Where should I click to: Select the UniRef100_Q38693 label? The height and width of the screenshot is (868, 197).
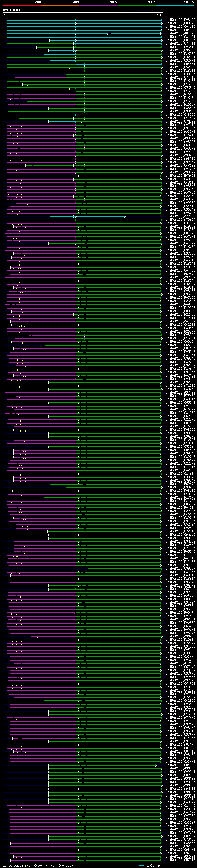180,108
